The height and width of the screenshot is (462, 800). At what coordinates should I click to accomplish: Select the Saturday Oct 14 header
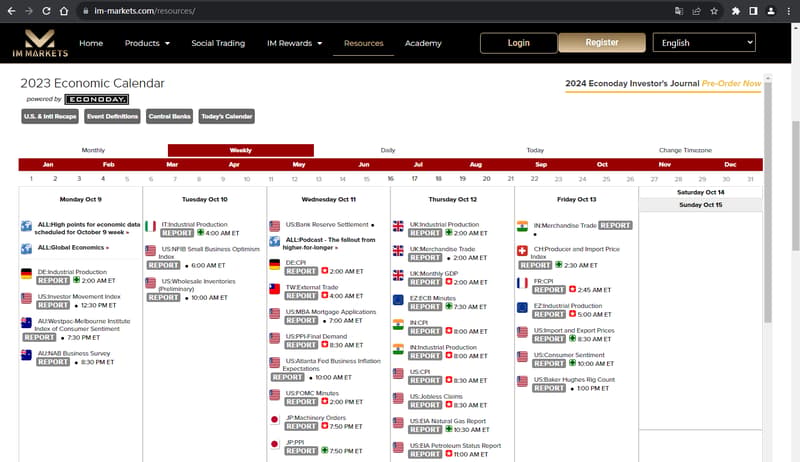701,192
